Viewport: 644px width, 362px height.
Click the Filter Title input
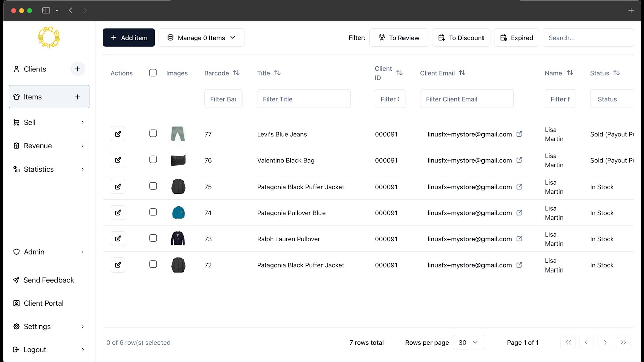click(303, 99)
